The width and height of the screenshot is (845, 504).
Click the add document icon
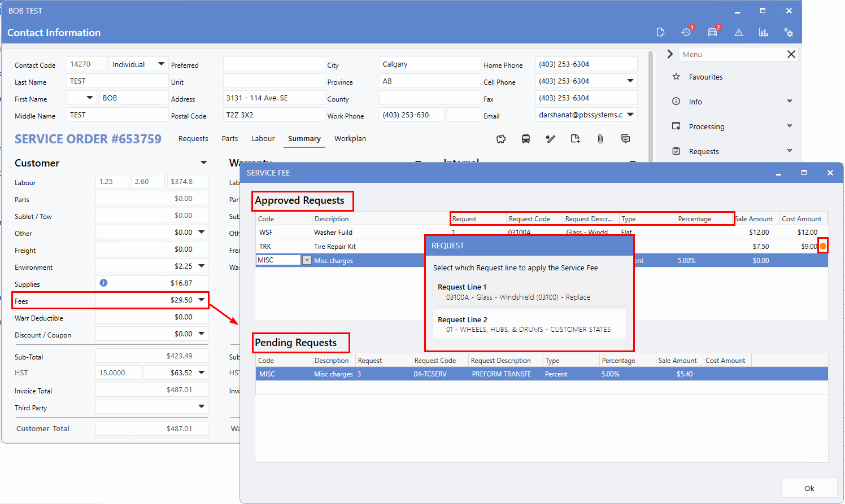[x=575, y=139]
